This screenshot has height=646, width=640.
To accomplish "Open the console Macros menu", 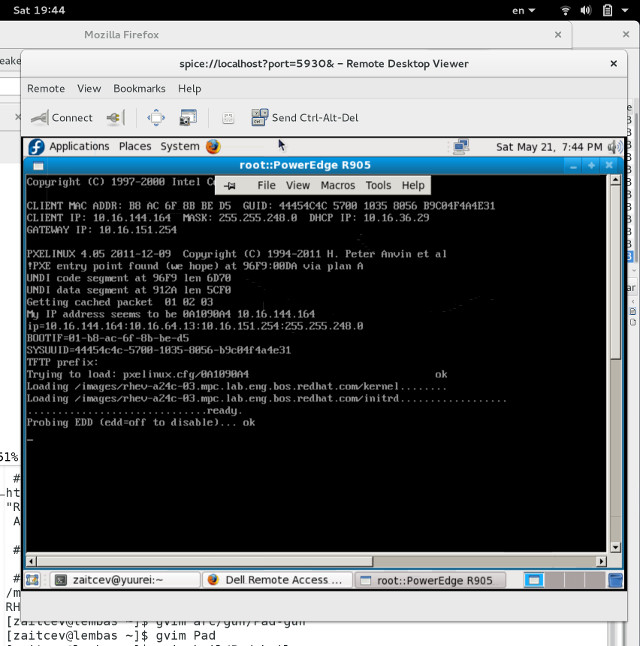I will coord(338,185).
